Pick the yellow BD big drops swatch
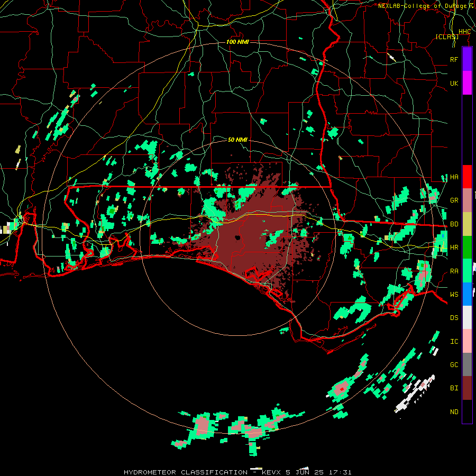This screenshot has height=476, width=476. [467, 224]
